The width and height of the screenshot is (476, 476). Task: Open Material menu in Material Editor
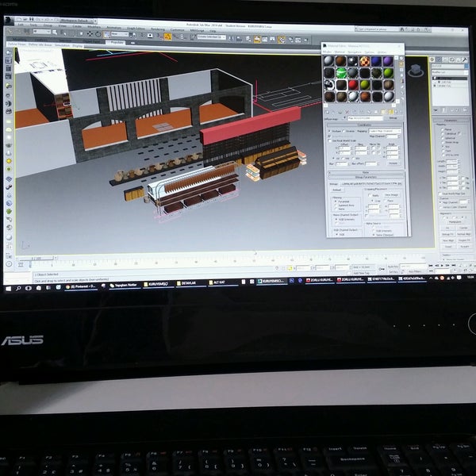pyautogui.click(x=340, y=52)
